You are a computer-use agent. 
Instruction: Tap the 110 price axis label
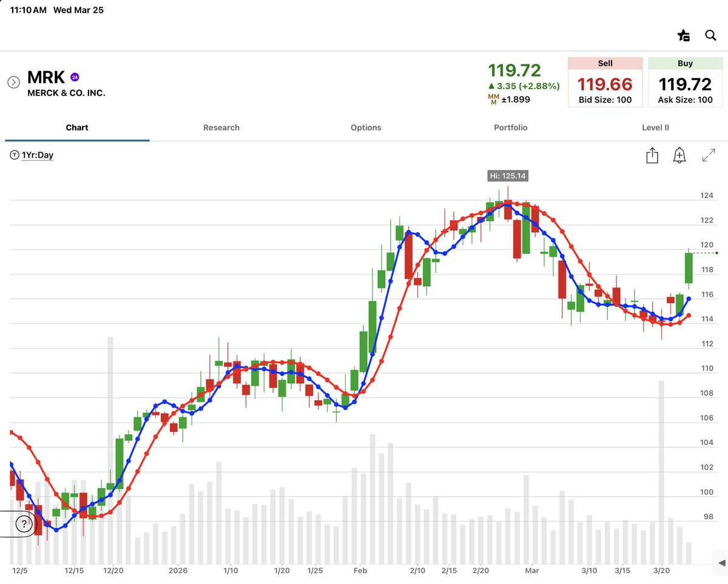tap(707, 369)
